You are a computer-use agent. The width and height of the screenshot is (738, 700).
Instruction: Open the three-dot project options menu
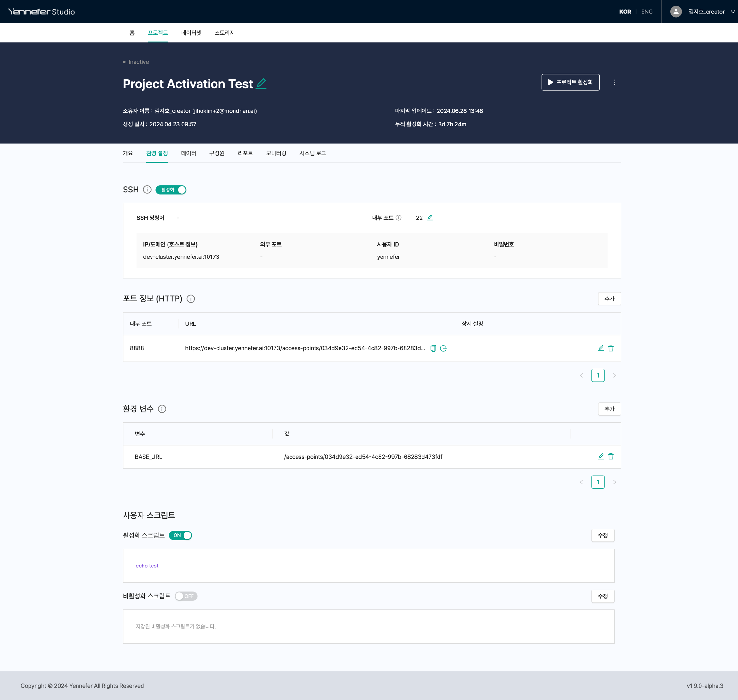[614, 82]
